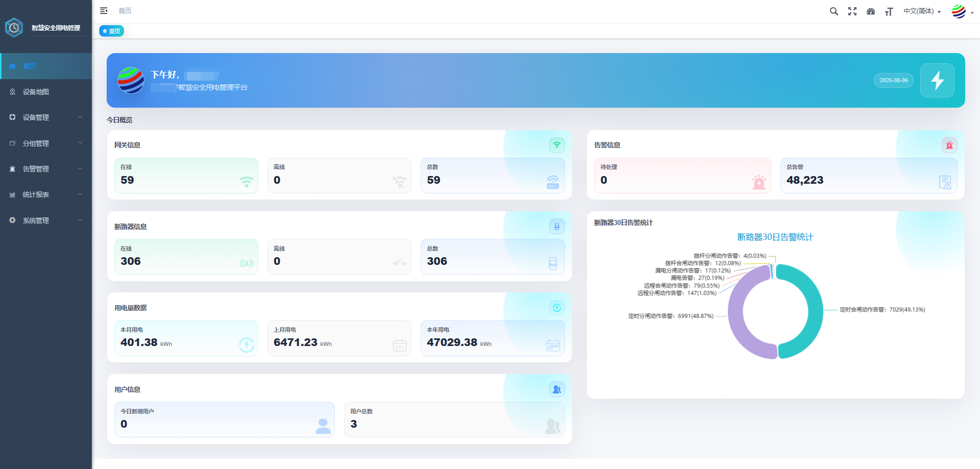The width and height of the screenshot is (980, 469).
Task: Click the dashboard gauge icon in header
Action: point(871,11)
